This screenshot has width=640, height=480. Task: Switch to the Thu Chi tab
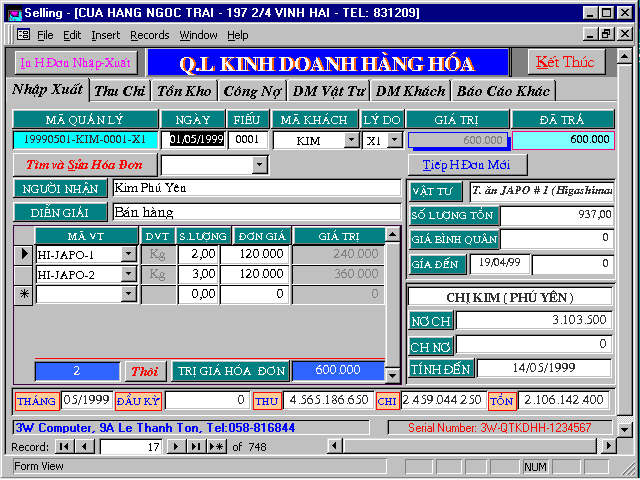[x=120, y=91]
